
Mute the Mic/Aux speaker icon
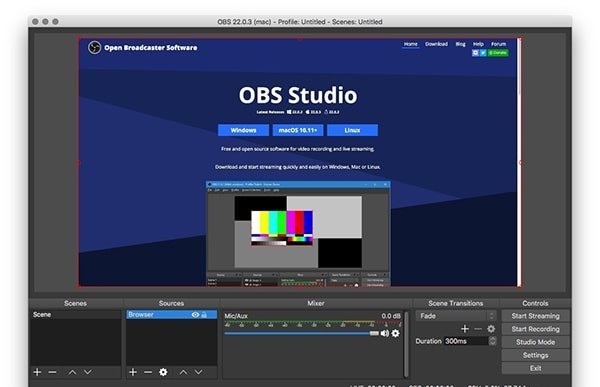coord(385,333)
